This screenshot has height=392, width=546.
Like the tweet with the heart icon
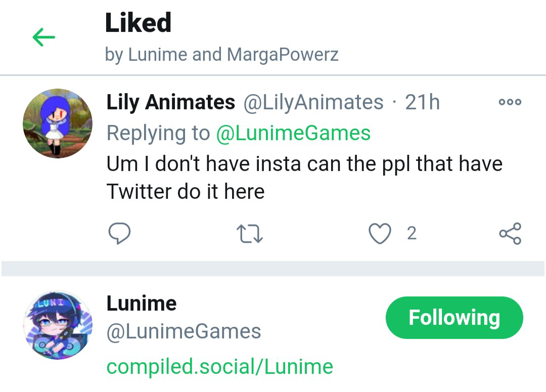click(x=380, y=234)
